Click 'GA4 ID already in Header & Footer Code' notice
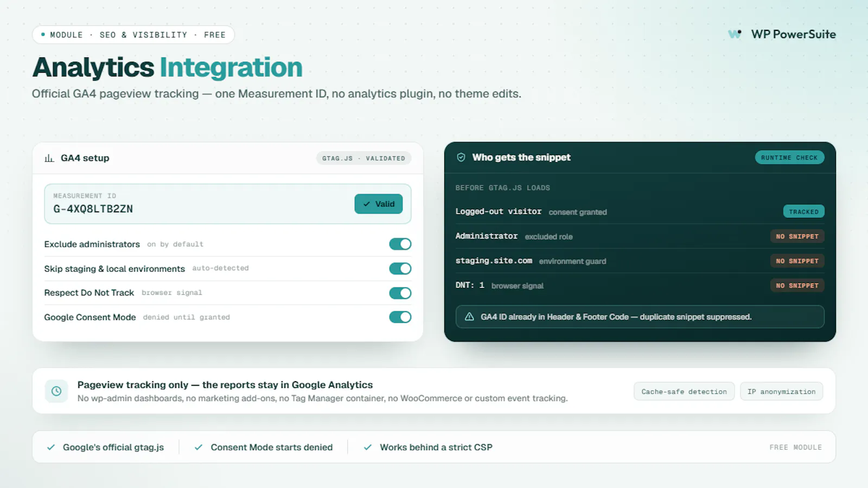The image size is (868, 488). pyautogui.click(x=640, y=317)
